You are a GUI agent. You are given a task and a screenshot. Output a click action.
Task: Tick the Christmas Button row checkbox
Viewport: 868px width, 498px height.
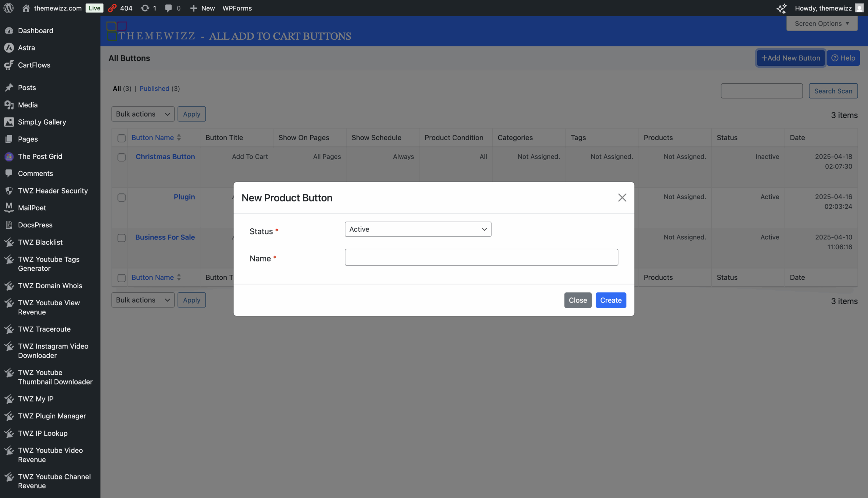(121, 157)
